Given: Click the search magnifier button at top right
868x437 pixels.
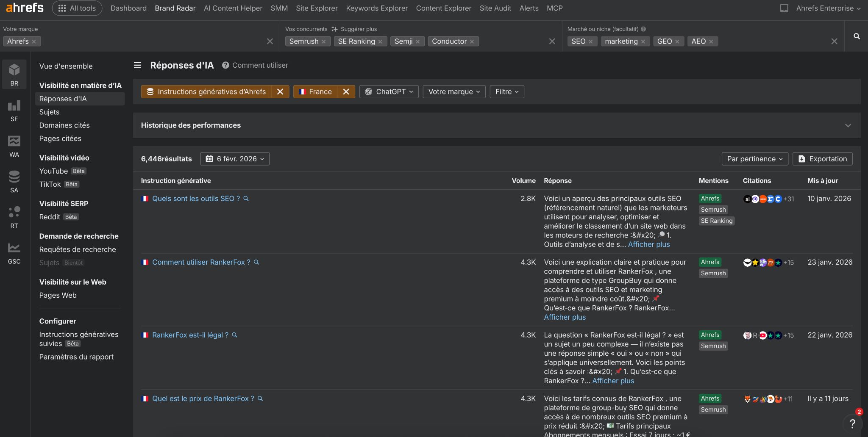Looking at the screenshot, I should (x=857, y=36).
